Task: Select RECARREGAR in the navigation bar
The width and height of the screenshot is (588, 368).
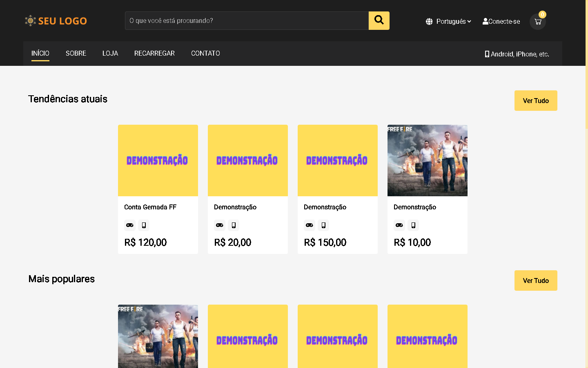Action: [x=154, y=54]
